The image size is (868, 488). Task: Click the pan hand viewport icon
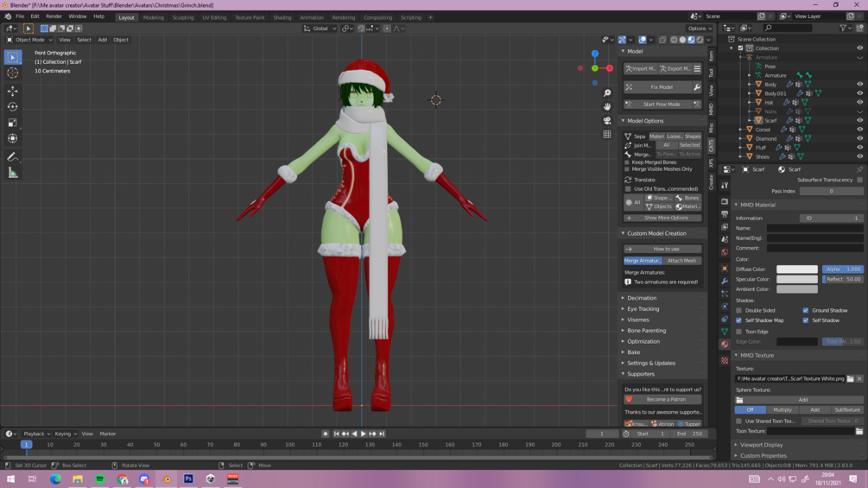(607, 106)
